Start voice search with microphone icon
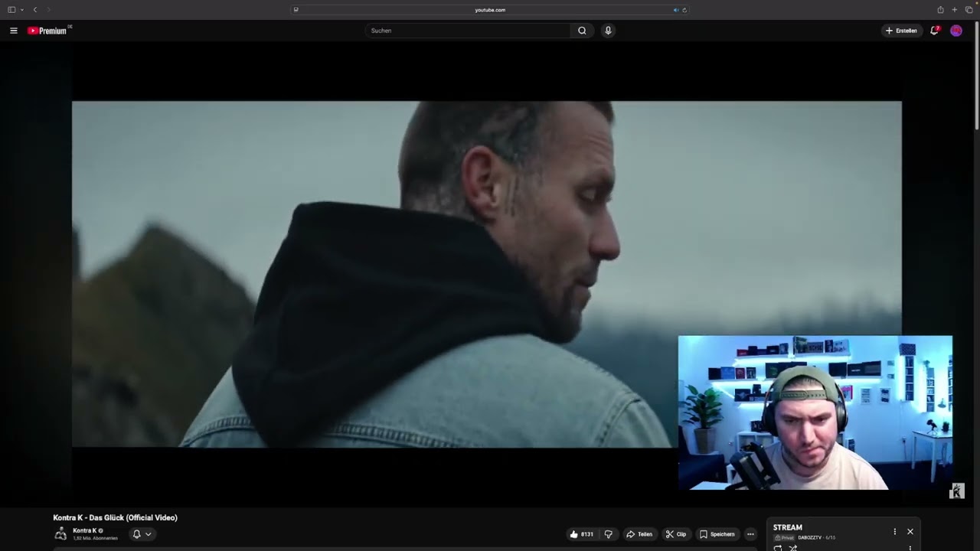This screenshot has height=551, width=980. 608,31
